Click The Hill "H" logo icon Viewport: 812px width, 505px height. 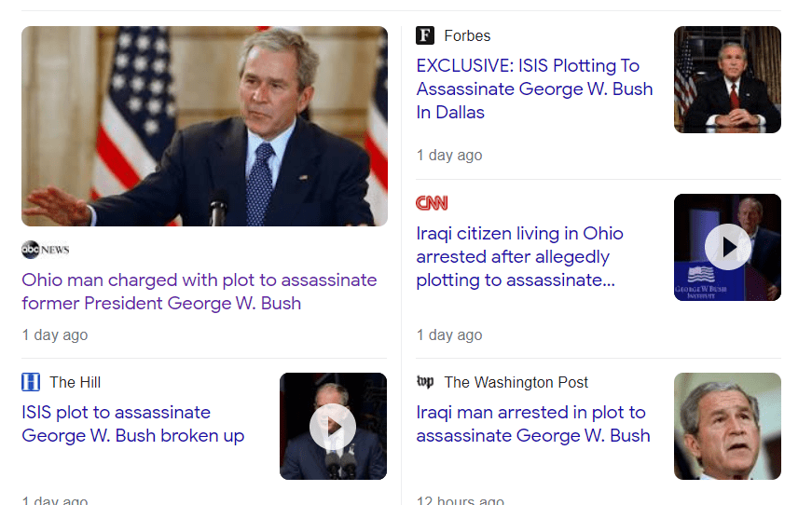(x=31, y=382)
